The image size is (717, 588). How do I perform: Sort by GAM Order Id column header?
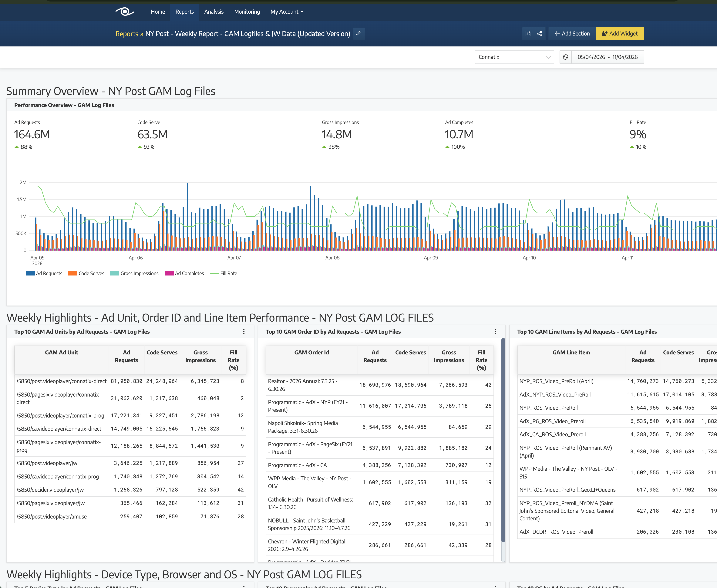[x=312, y=360]
